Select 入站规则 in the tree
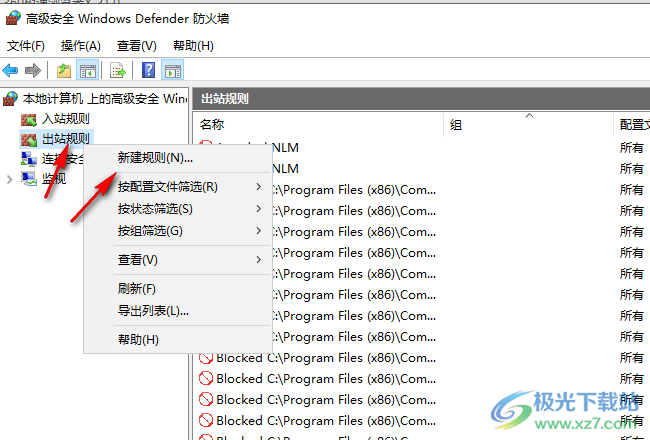 (x=65, y=119)
